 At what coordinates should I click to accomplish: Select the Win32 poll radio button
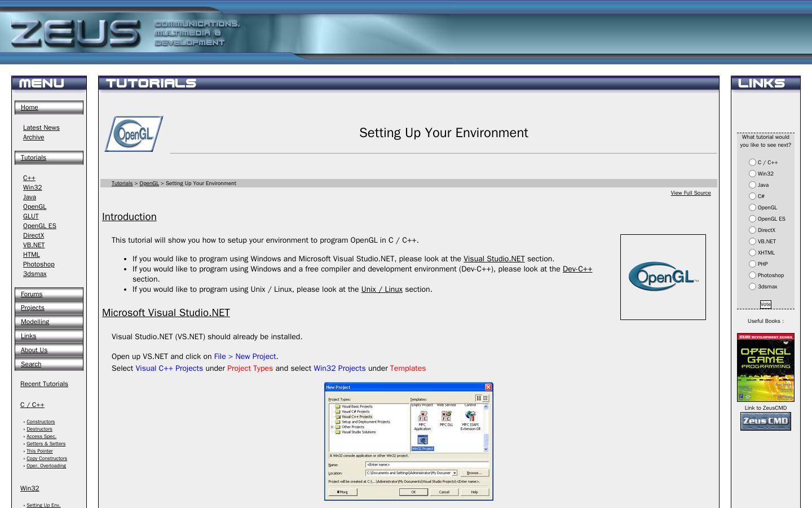pyautogui.click(x=752, y=174)
